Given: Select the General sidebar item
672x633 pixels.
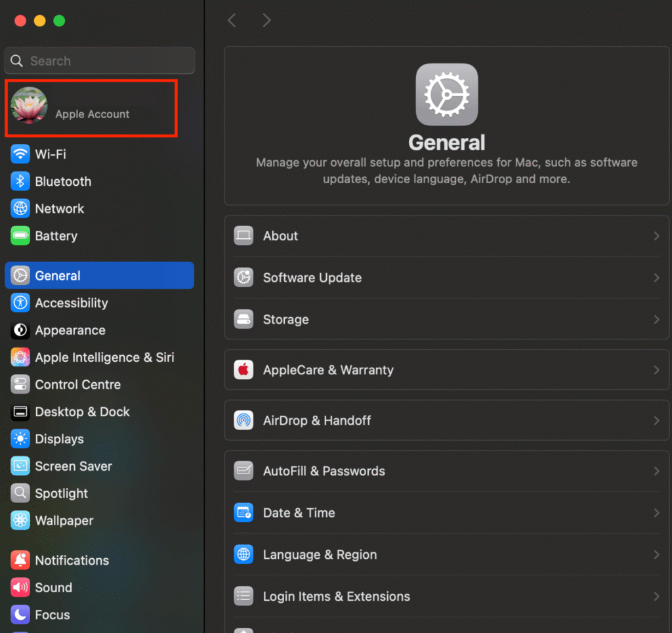Looking at the screenshot, I should pyautogui.click(x=100, y=275).
